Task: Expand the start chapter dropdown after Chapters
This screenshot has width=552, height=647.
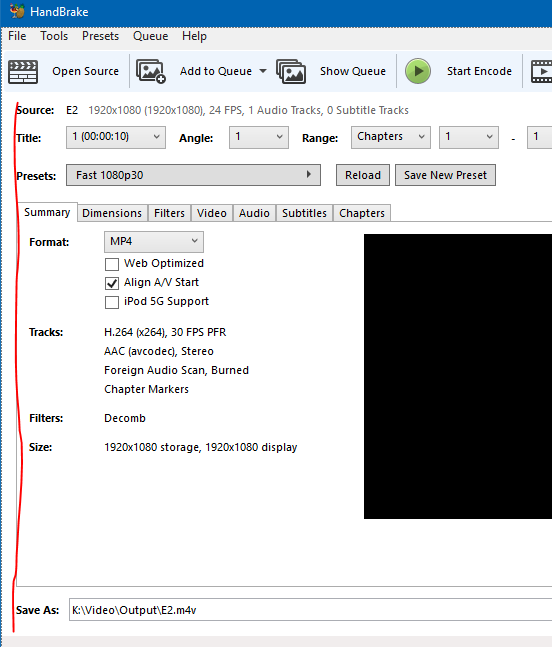Action: pyautogui.click(x=469, y=137)
